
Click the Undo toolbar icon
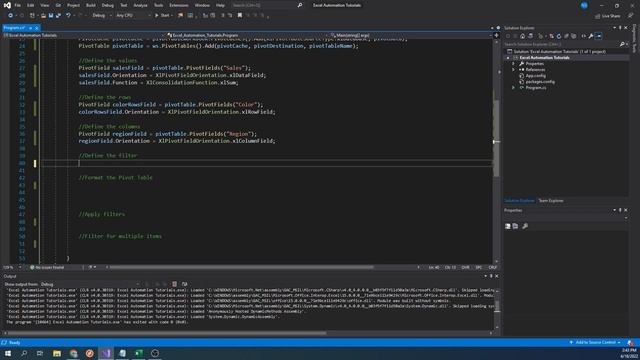pyautogui.click(x=69, y=16)
